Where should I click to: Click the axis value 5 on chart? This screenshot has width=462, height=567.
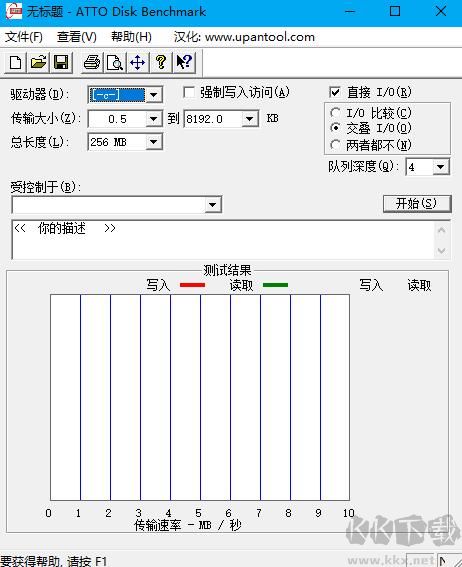tap(198, 513)
